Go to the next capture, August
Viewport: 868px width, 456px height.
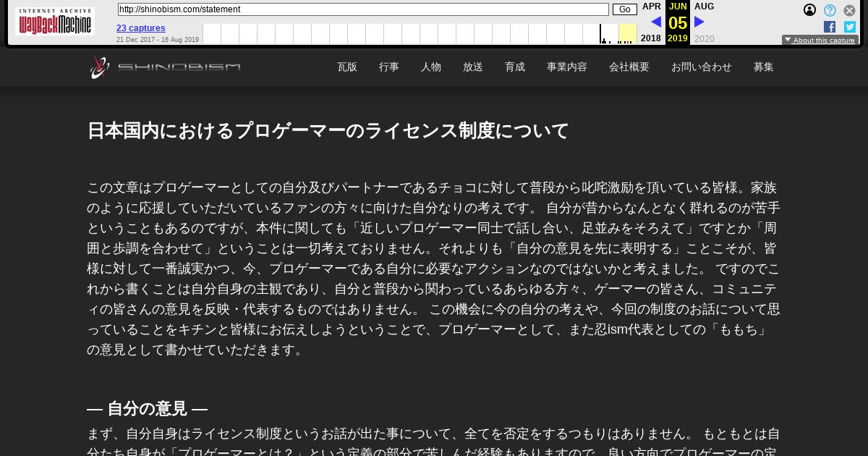click(x=699, y=22)
